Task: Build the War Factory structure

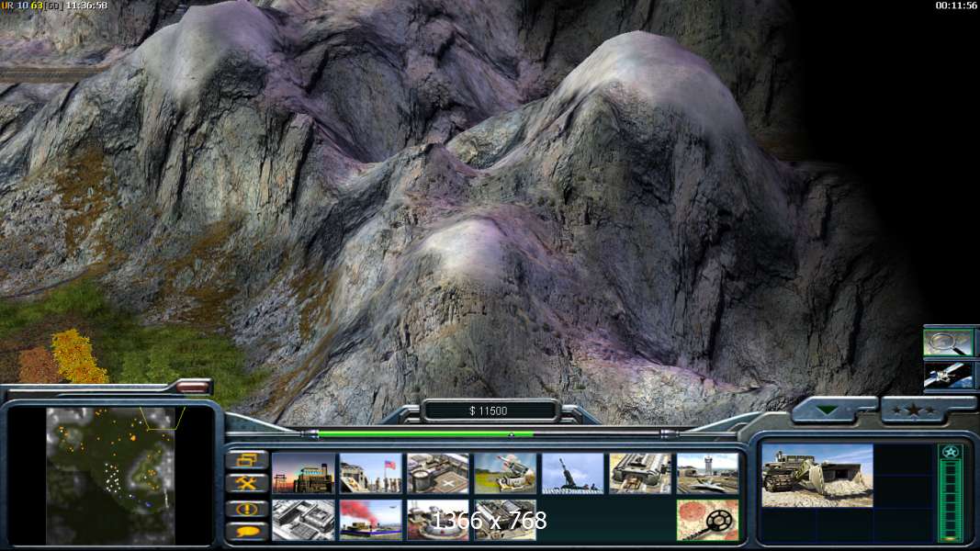Action: pyautogui.click(x=640, y=474)
